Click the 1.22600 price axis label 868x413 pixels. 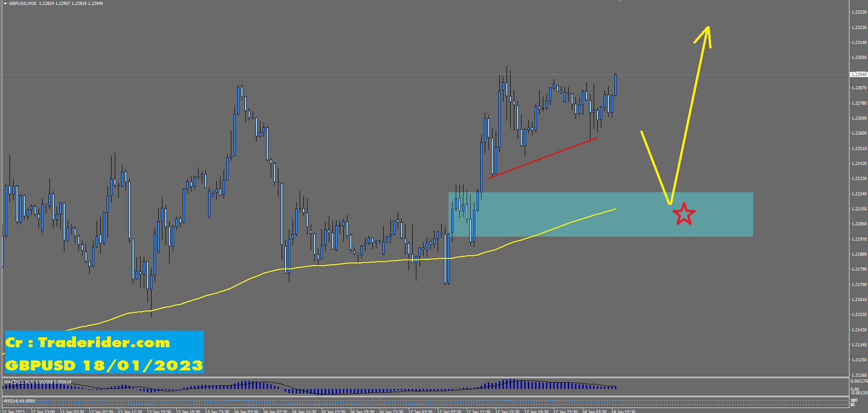point(859,133)
